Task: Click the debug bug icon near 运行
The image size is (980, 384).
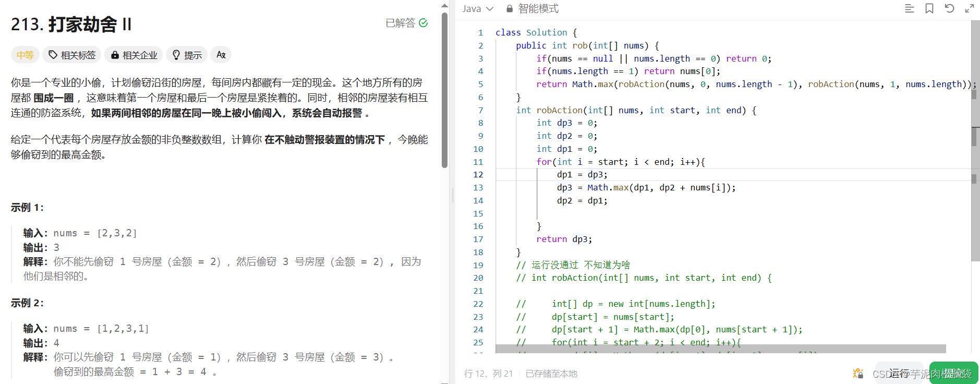Action: [858, 373]
